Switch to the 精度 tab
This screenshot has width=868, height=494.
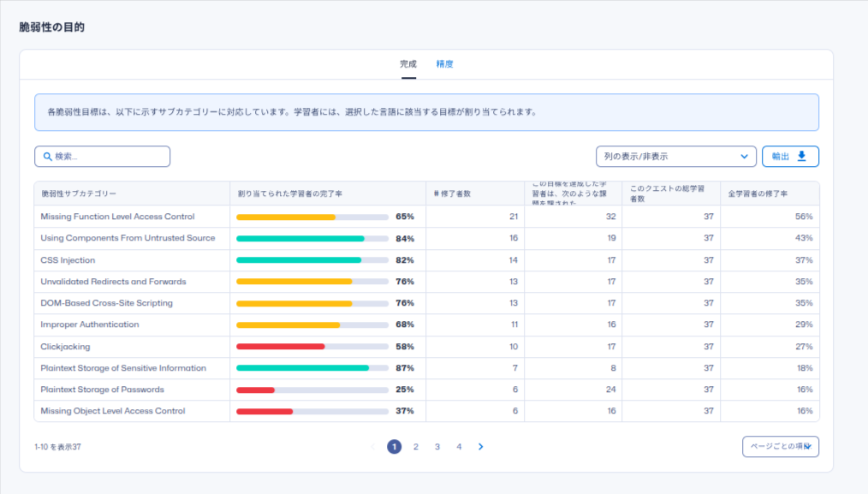(x=444, y=64)
